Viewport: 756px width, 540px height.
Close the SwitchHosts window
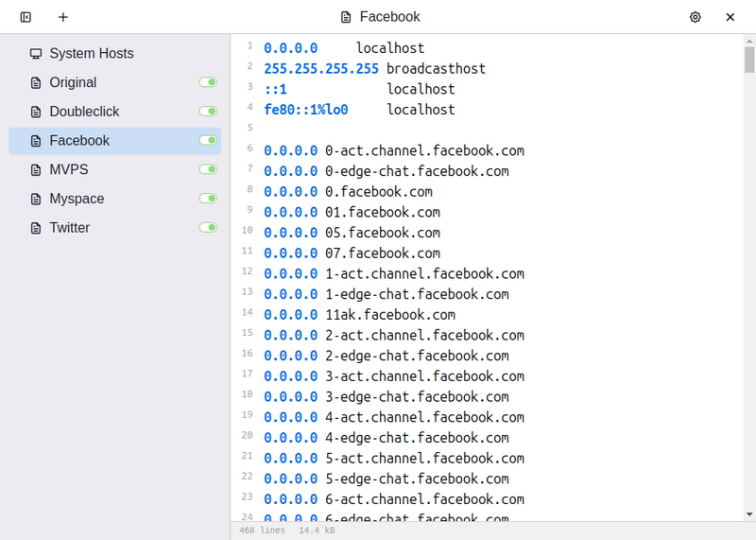730,17
